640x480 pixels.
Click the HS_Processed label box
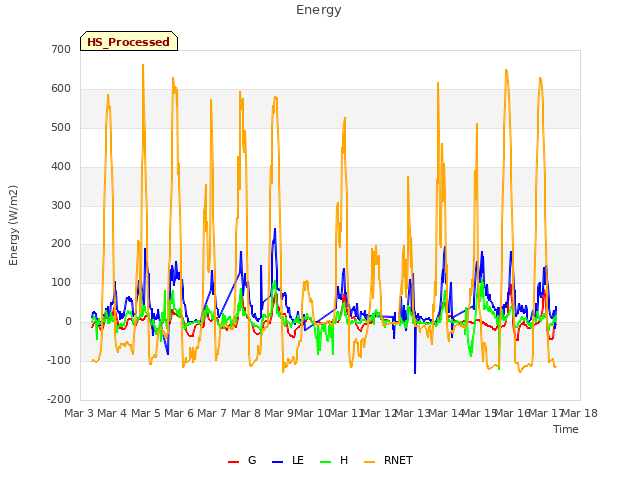click(129, 41)
